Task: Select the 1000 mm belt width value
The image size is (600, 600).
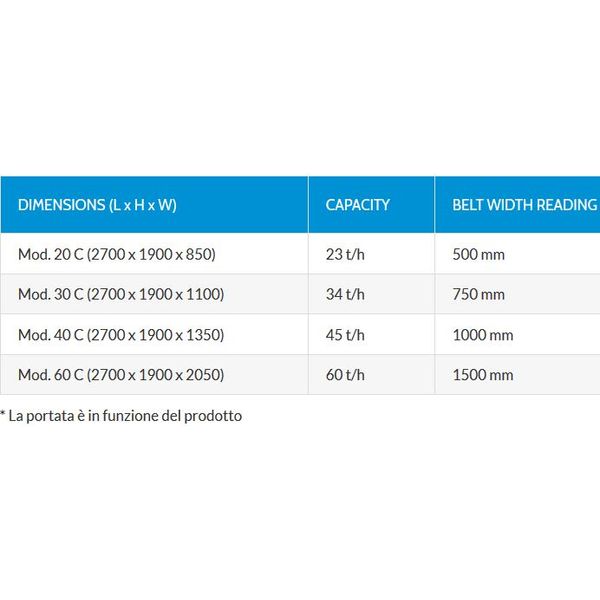Action: coord(483,335)
